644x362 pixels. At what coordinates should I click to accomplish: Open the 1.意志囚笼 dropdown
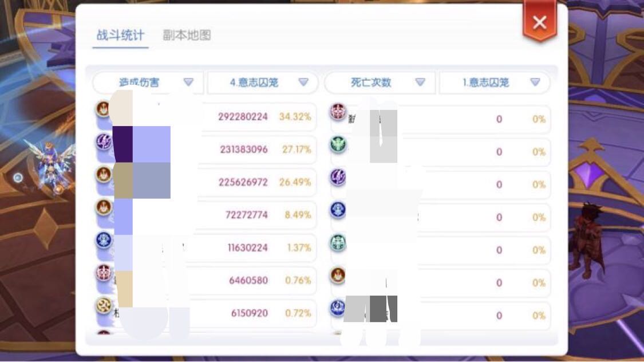click(x=495, y=82)
